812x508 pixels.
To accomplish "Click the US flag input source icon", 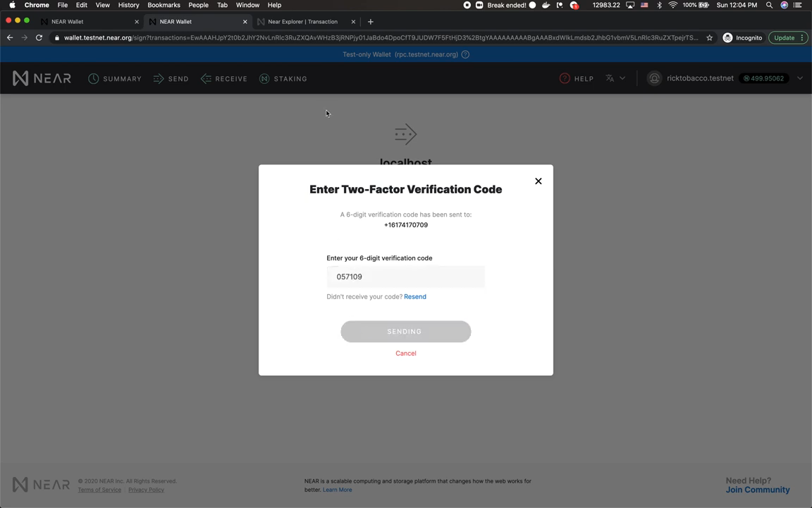I will coord(644,5).
